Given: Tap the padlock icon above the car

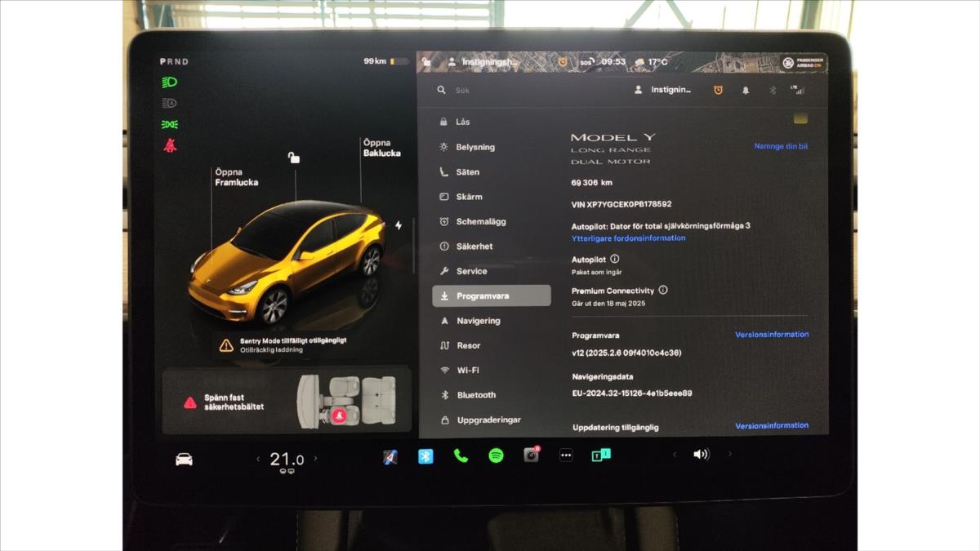Looking at the screenshot, I should [293, 158].
